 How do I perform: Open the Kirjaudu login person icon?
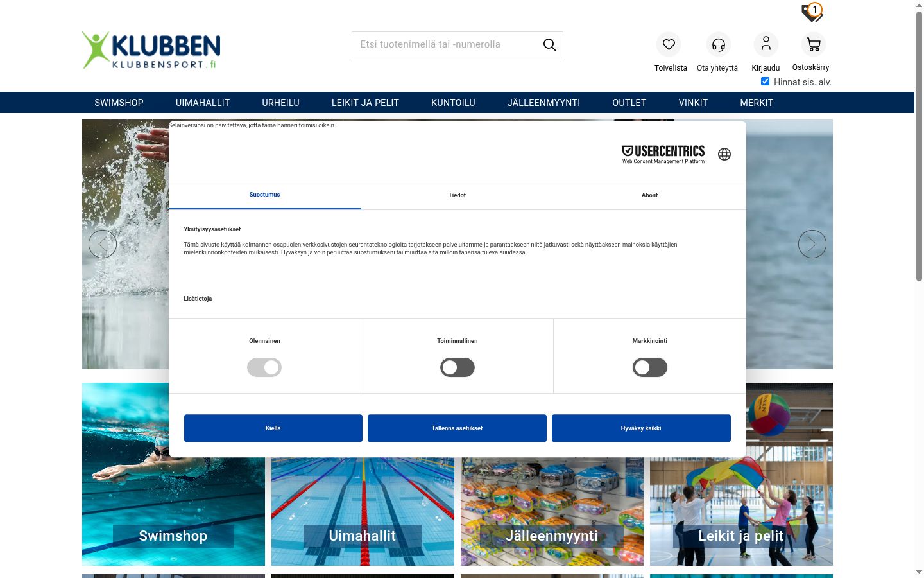click(766, 44)
